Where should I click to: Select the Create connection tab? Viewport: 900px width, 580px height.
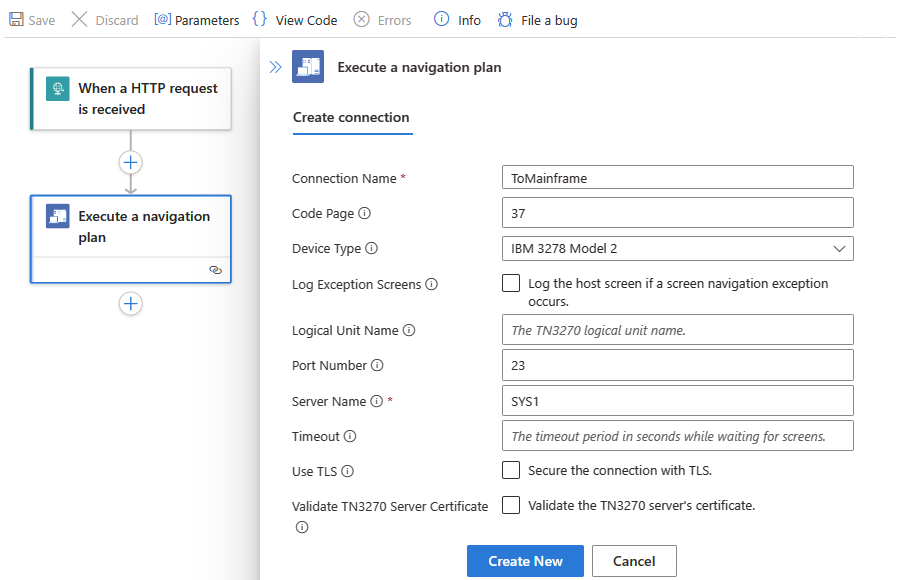[351, 118]
